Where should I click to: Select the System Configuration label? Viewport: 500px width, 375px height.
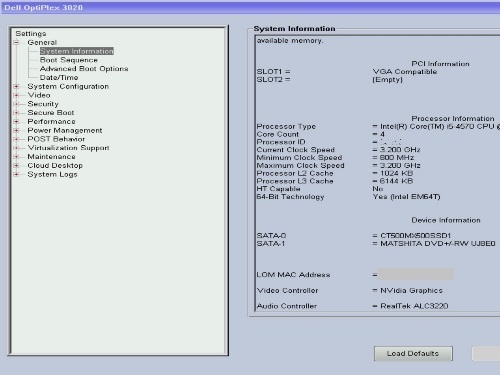coord(68,86)
